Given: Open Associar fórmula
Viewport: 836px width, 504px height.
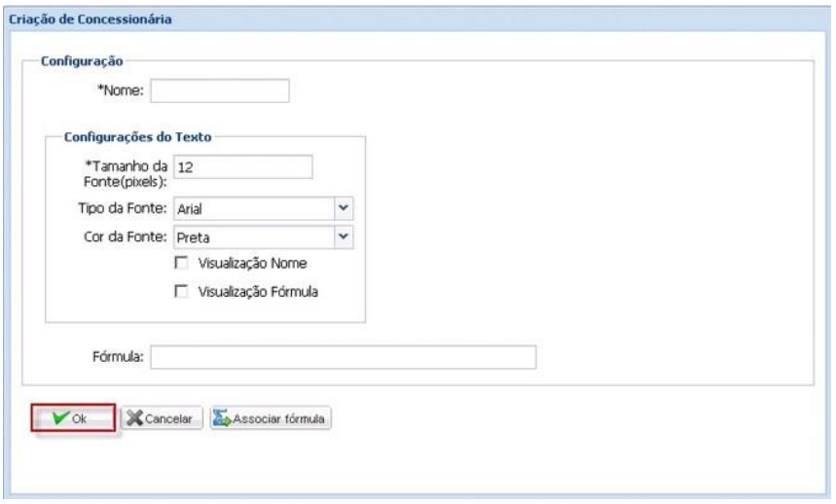Looking at the screenshot, I should [x=271, y=417].
